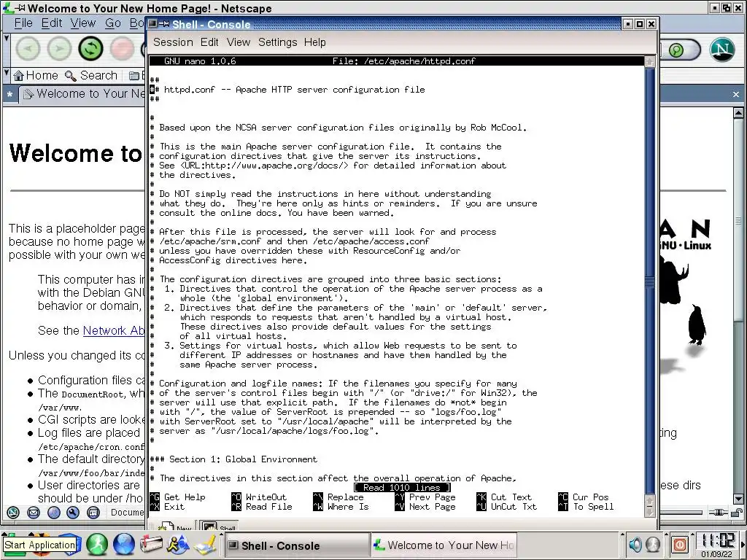
Task: Click the speaker volume tray icon
Action: 635,544
